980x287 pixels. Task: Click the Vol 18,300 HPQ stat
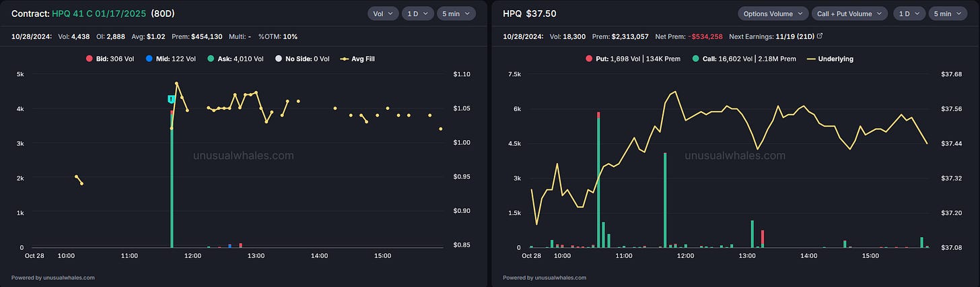click(569, 36)
